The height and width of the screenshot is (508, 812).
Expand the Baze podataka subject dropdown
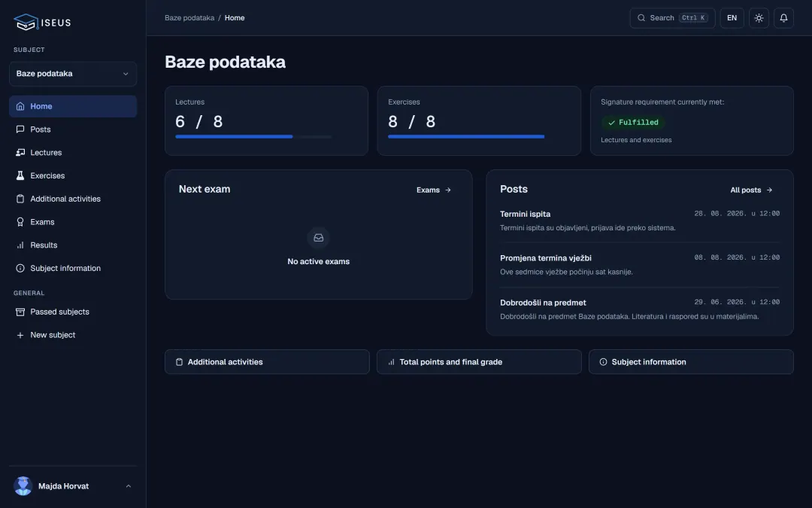tap(73, 74)
